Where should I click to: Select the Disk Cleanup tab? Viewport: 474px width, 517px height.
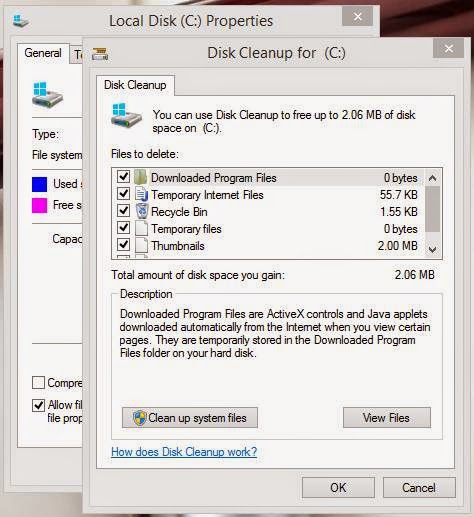pos(135,85)
